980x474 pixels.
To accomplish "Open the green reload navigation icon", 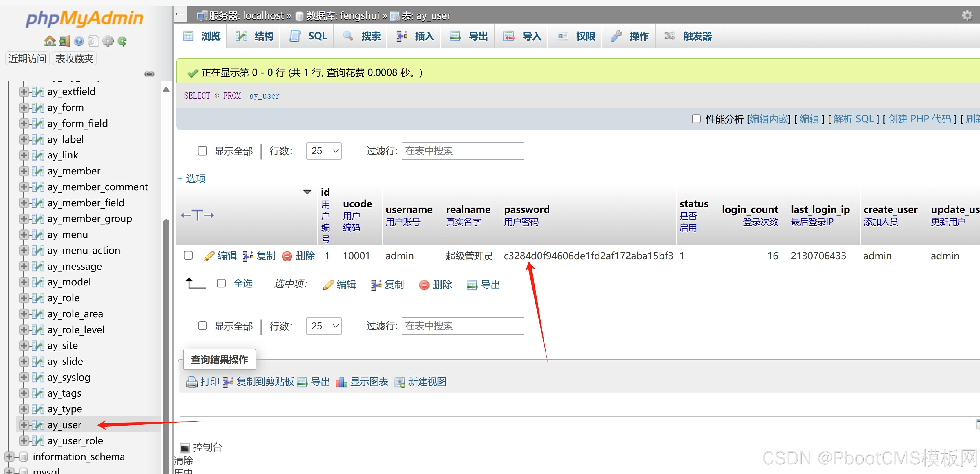I will [122, 41].
